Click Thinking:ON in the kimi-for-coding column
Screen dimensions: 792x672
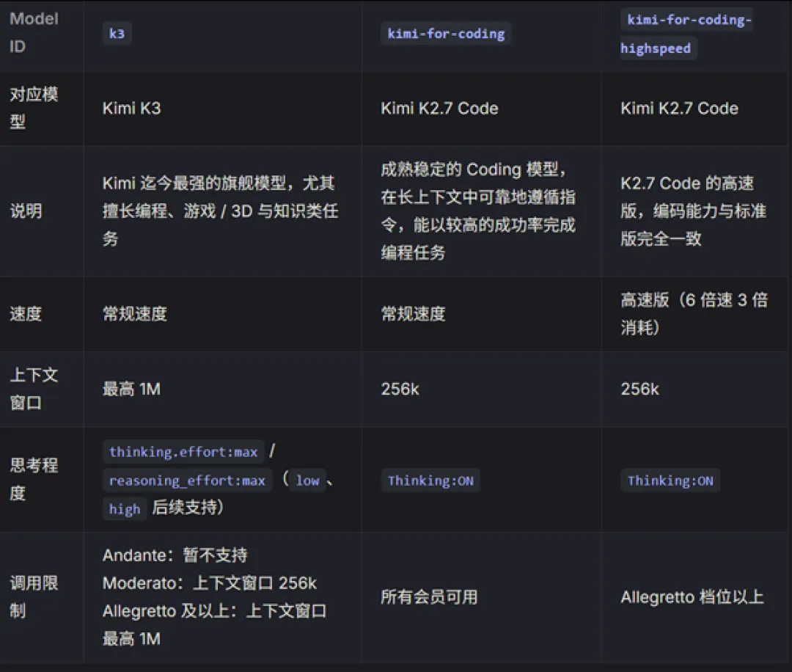click(x=430, y=481)
